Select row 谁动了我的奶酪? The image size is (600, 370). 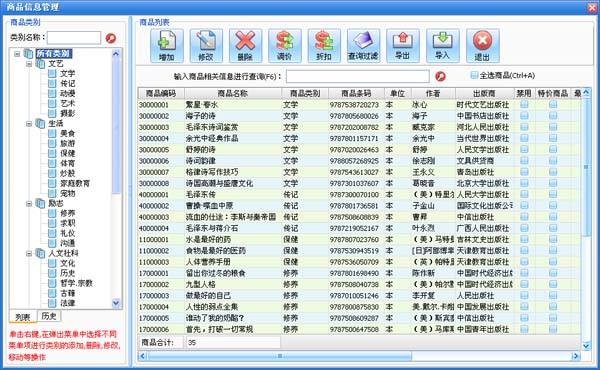359,318
